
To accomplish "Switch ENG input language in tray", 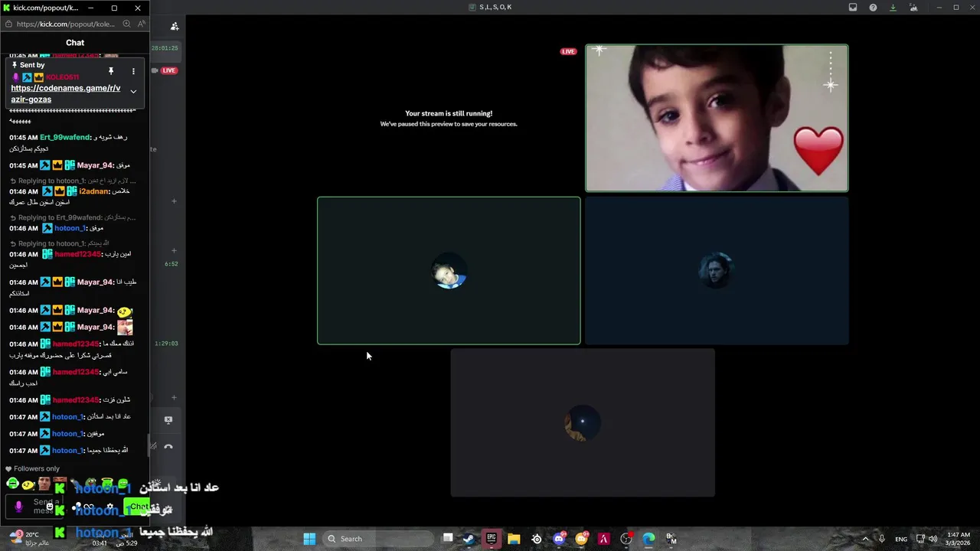I will tap(901, 539).
